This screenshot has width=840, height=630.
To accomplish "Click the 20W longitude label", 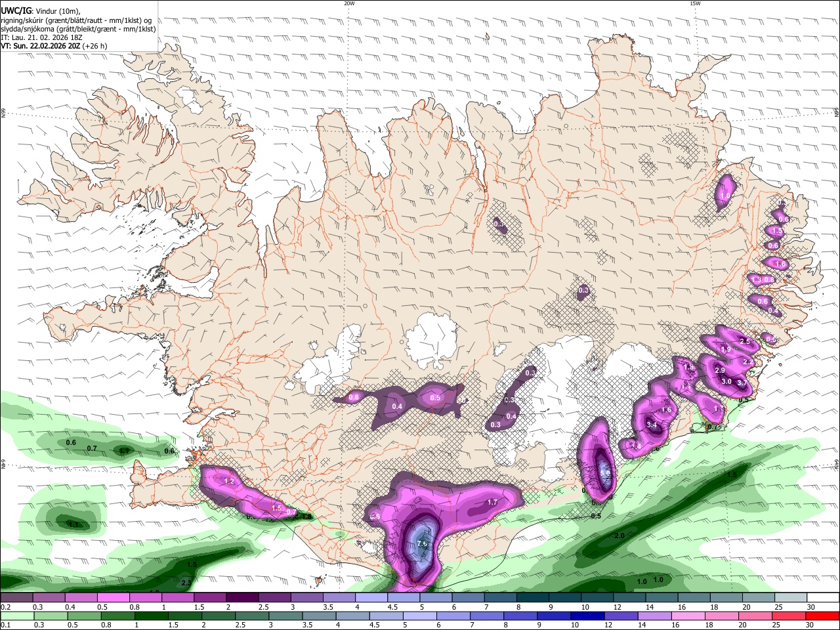I will [349, 3].
